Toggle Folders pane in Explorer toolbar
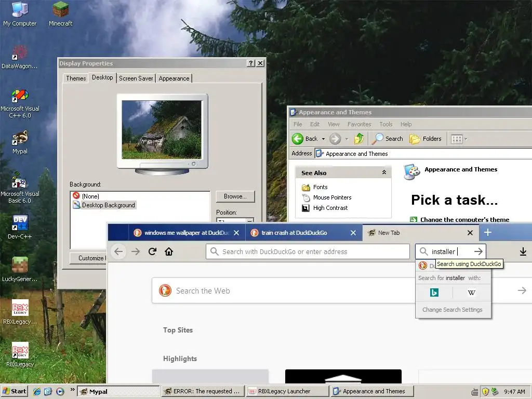 pyautogui.click(x=425, y=139)
